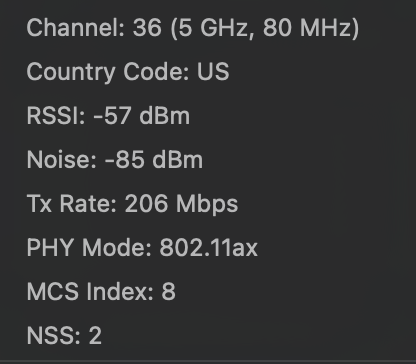Click the Tx Rate label
Screen dimensions: 416x364
(72, 204)
